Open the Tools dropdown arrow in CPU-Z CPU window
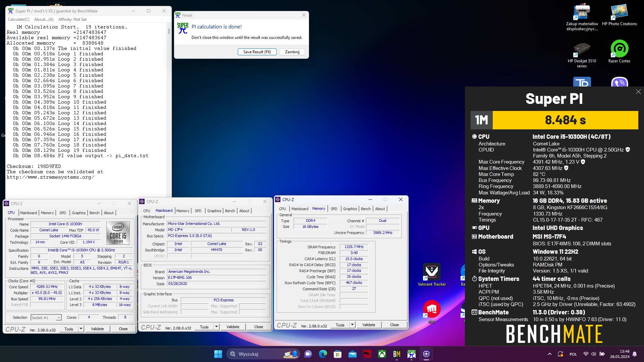This screenshot has width=644, height=362. tap(81, 329)
